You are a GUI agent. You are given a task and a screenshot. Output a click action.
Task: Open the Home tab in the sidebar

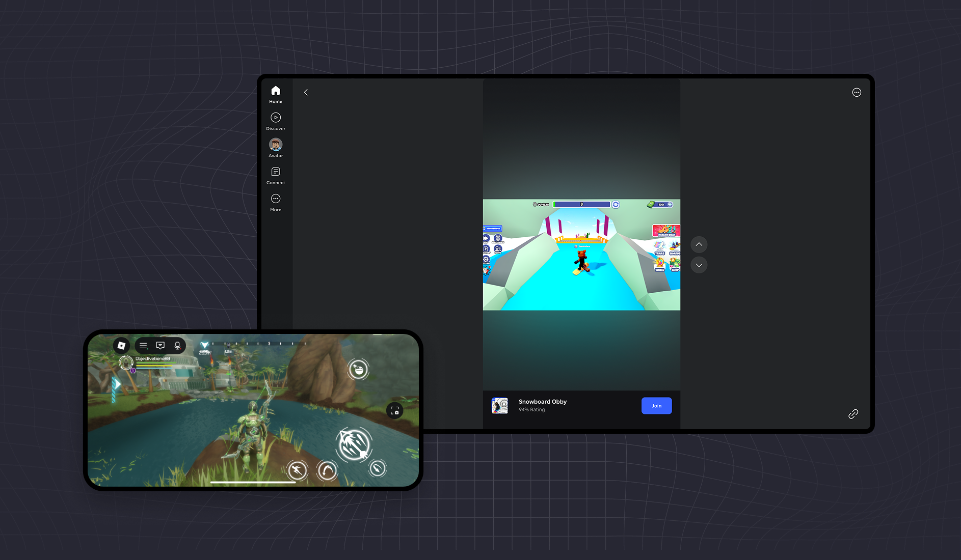(276, 94)
